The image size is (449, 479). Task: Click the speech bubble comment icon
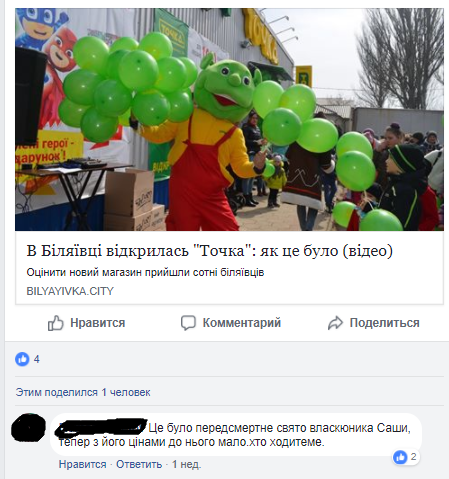pos(188,323)
